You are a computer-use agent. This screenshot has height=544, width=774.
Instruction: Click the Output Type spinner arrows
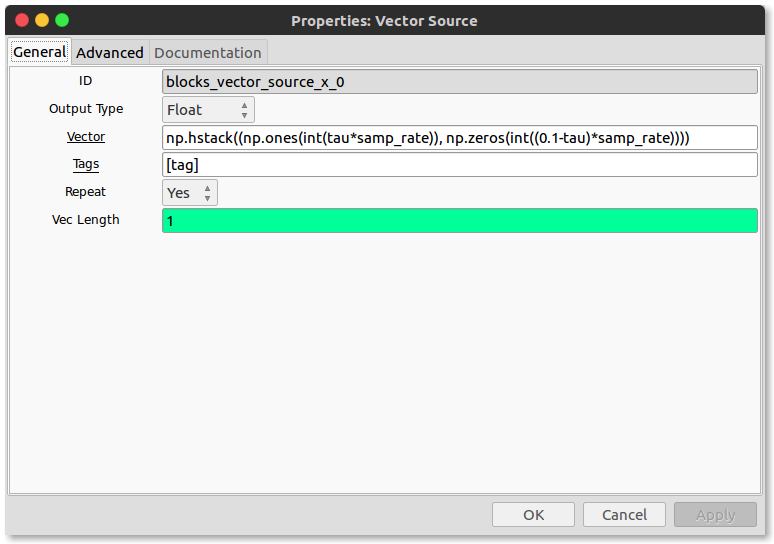click(244, 110)
